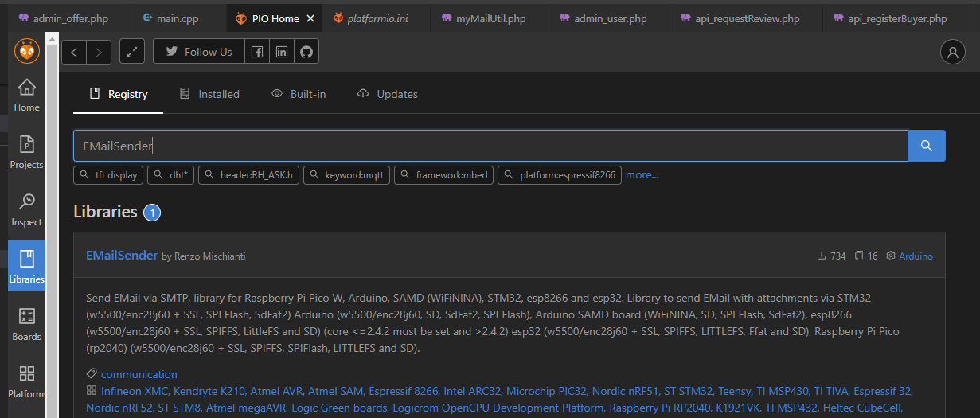Click the download count 734 stat

click(831, 256)
